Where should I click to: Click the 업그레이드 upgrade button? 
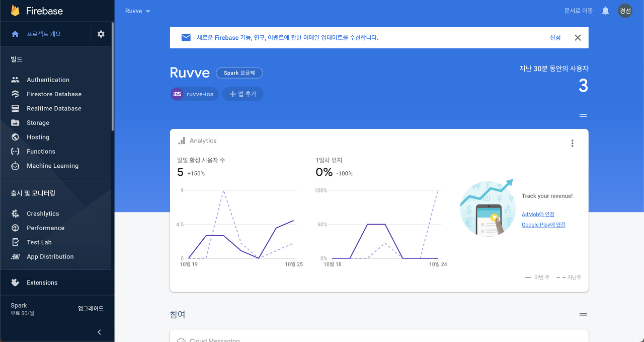91,308
